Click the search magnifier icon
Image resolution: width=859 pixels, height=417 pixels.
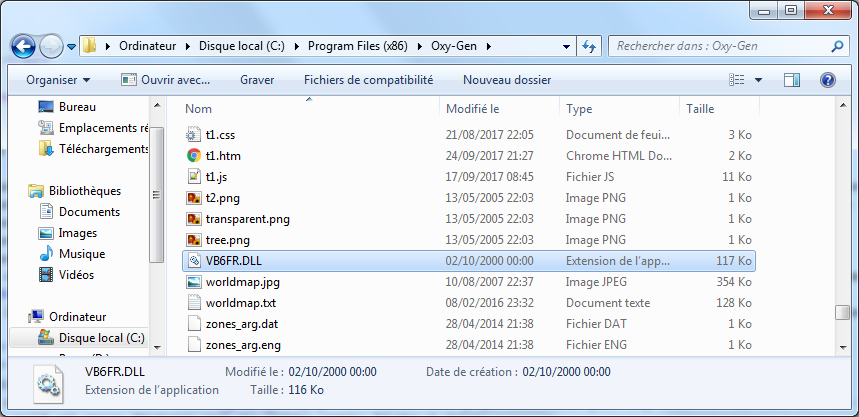point(837,46)
